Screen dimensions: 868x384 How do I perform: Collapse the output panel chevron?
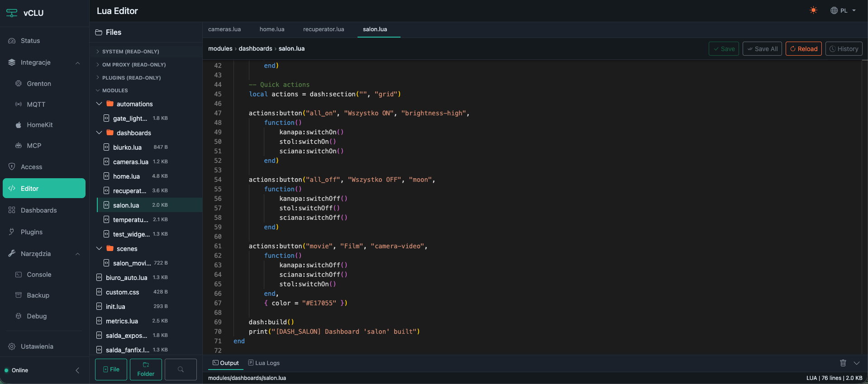coord(857,363)
